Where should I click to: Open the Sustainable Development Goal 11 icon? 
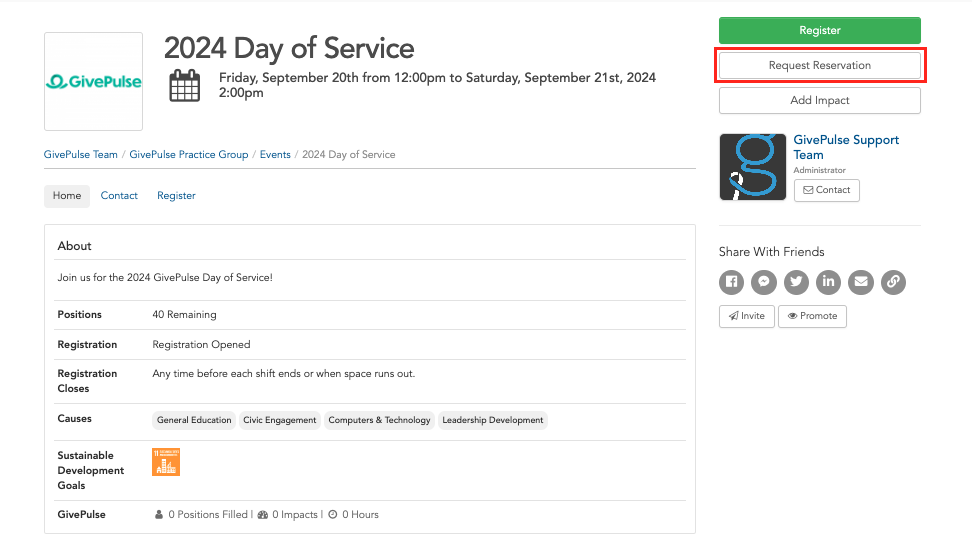tap(166, 462)
